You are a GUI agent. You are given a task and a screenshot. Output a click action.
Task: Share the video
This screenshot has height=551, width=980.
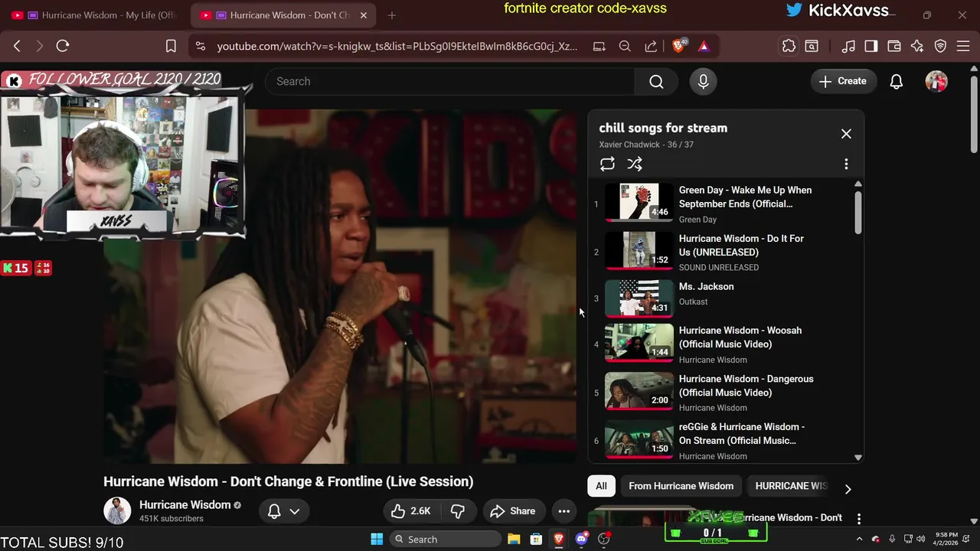click(x=513, y=511)
